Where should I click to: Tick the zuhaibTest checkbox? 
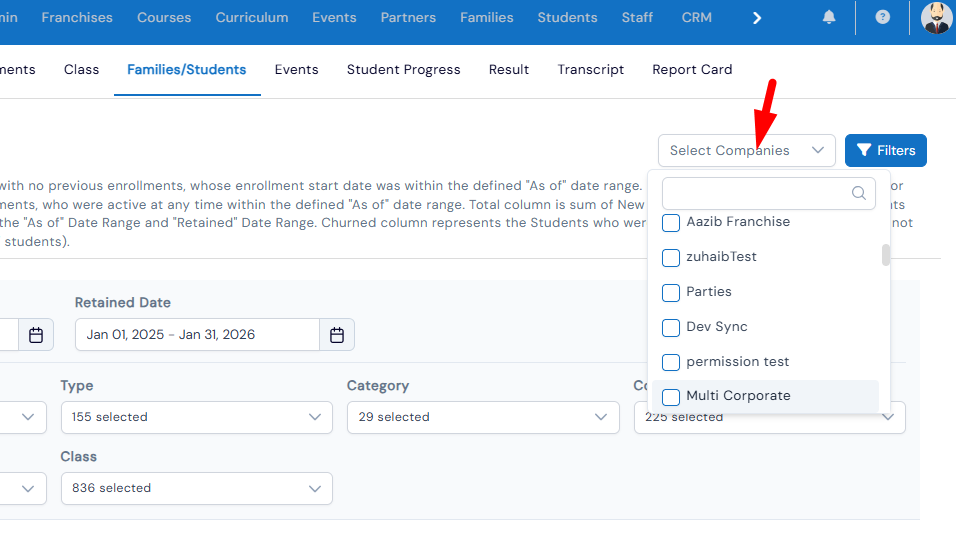click(671, 257)
